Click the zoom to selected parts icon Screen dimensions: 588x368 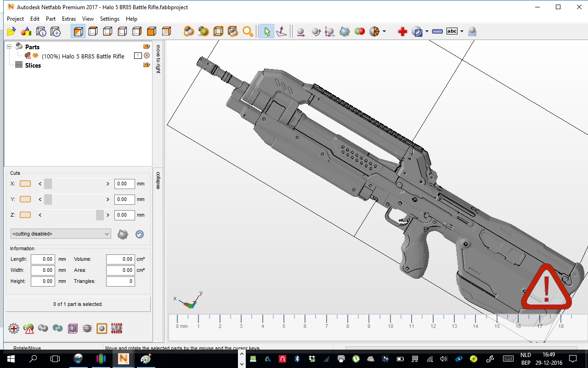point(204,31)
